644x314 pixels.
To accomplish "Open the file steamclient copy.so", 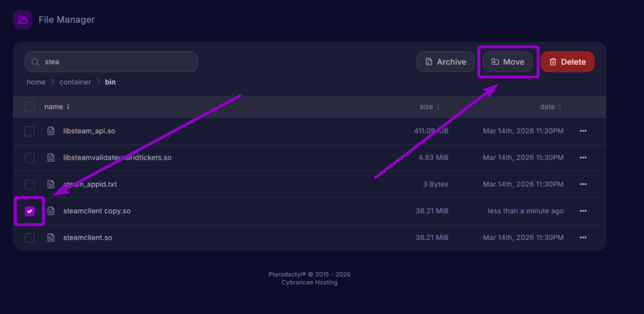I will pos(97,211).
